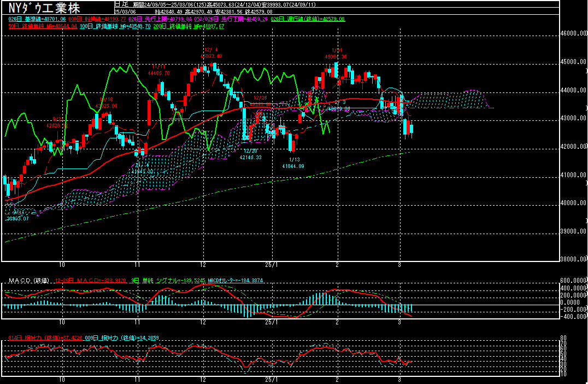Click the date 25/03/06 in the header
588x384 pixels.
[x=125, y=11]
